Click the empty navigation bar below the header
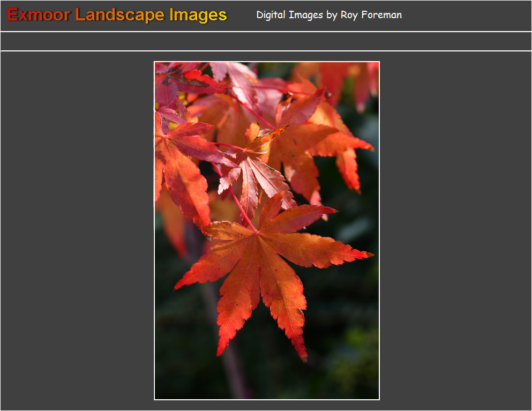 tap(266, 41)
